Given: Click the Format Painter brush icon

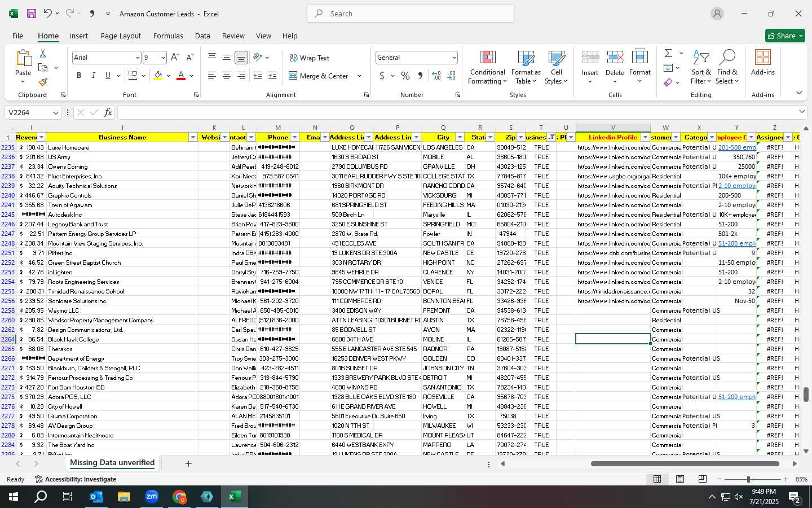Looking at the screenshot, I should (x=43, y=82).
